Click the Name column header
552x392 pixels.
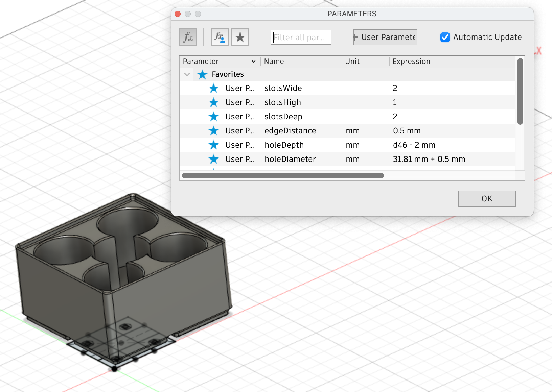274,62
